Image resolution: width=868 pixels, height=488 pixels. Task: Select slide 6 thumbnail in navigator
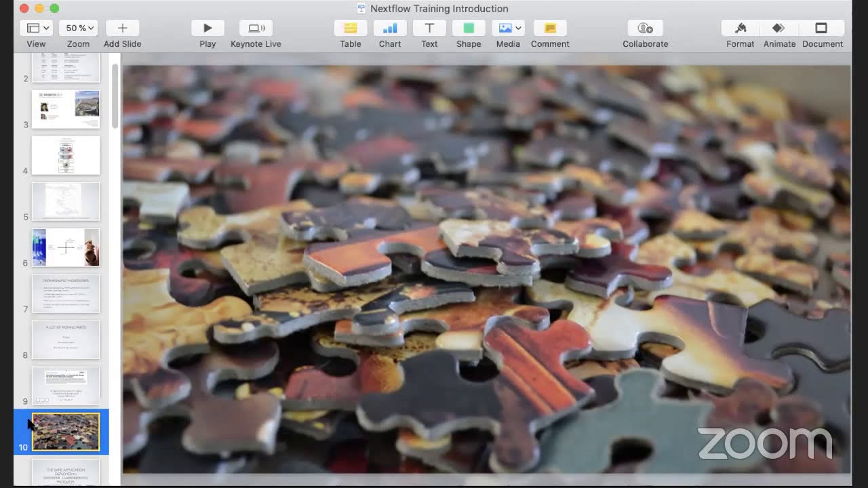pyautogui.click(x=66, y=247)
